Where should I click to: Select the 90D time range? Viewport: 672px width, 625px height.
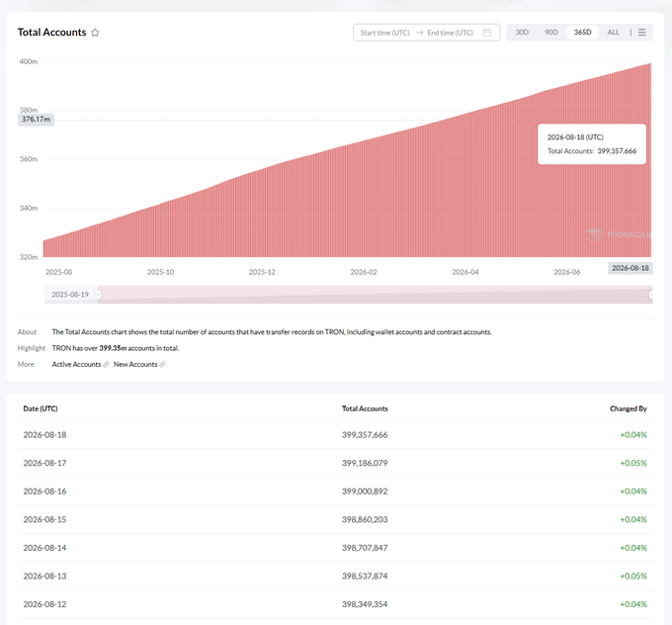click(x=551, y=33)
